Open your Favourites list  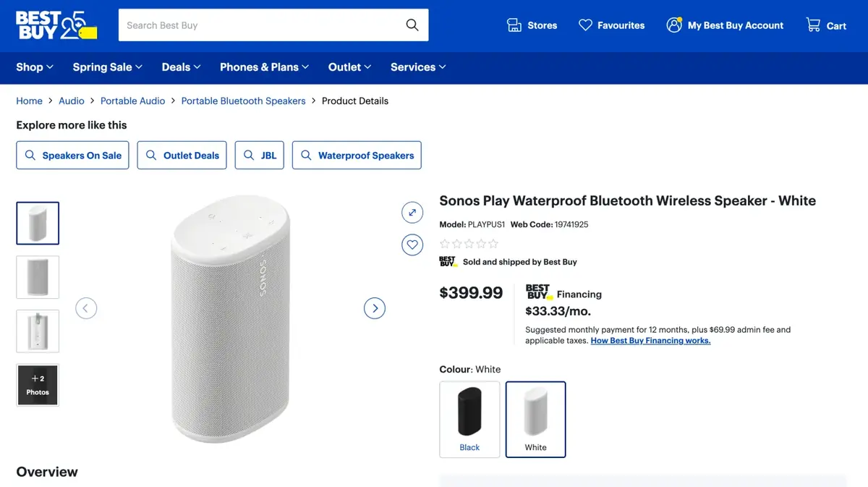tap(611, 25)
